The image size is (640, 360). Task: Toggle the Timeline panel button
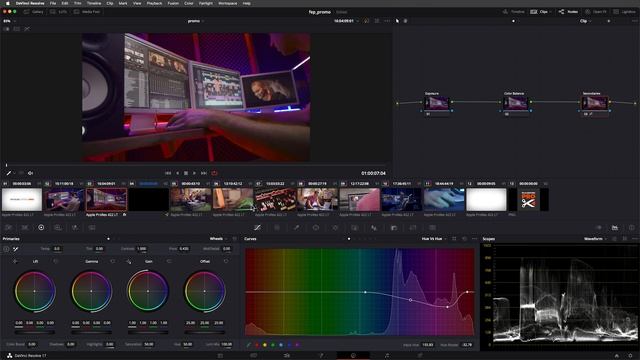click(513, 12)
